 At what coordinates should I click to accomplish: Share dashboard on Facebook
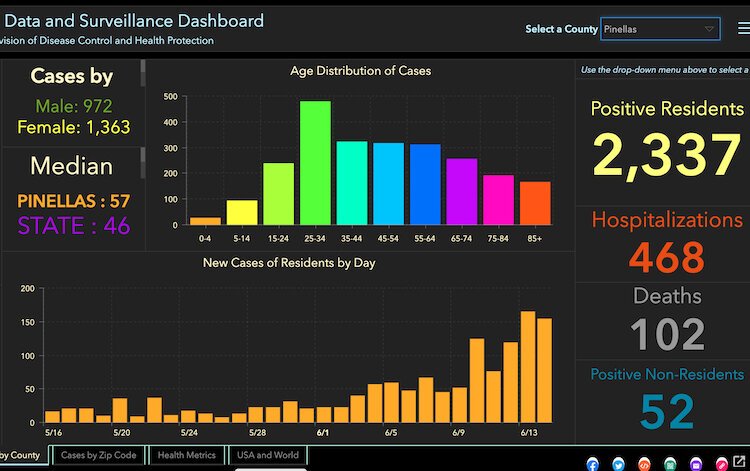[592, 464]
